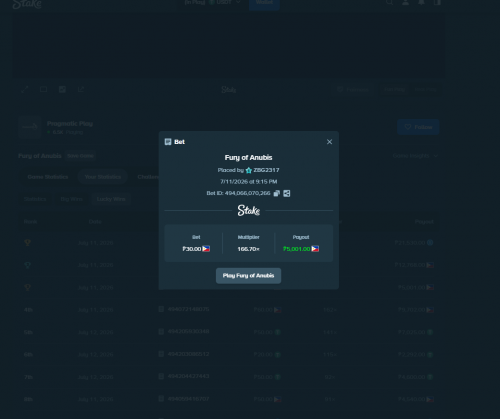Click the share bet icon
Viewport: 500px width, 419px height.
pyautogui.click(x=287, y=193)
